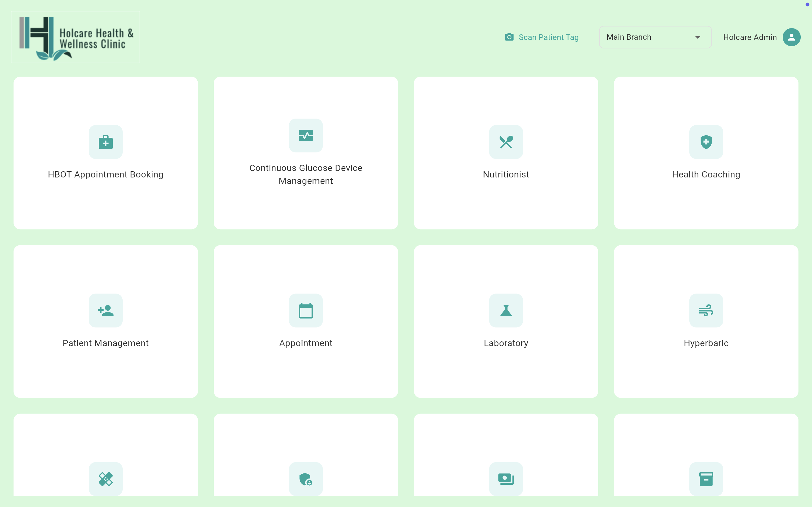Click the Holcare Health & Wellness Clinic logo

click(x=76, y=37)
